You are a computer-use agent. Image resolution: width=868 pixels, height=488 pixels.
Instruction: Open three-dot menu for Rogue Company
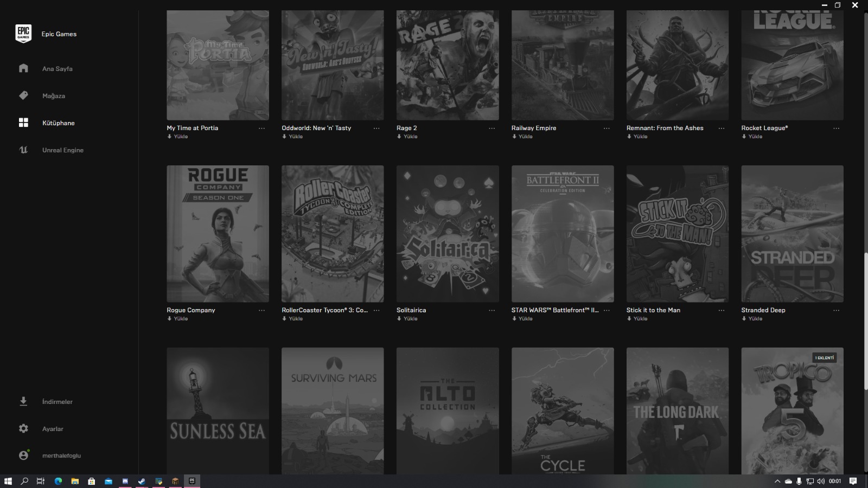pos(262,311)
